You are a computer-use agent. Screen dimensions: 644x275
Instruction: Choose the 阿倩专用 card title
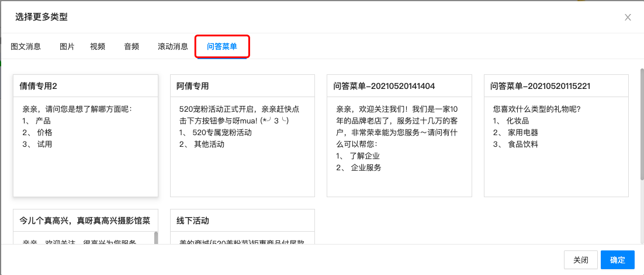193,86
